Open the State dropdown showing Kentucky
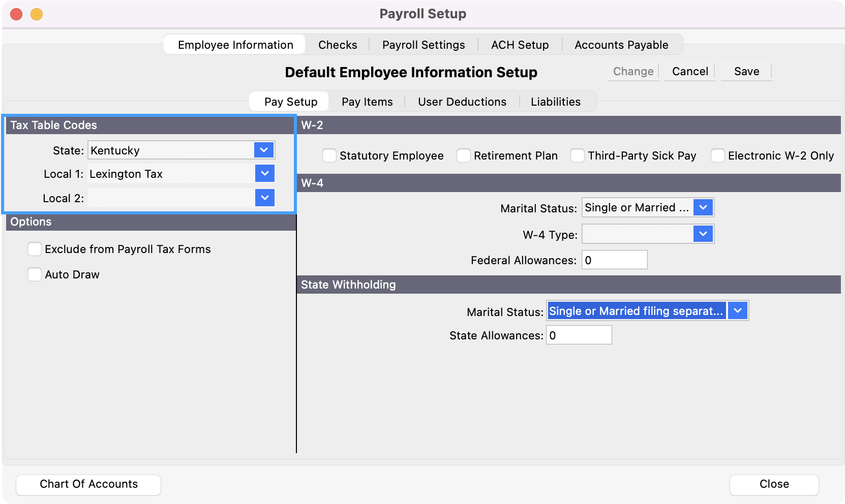Viewport: 845px width, 504px height. (264, 150)
